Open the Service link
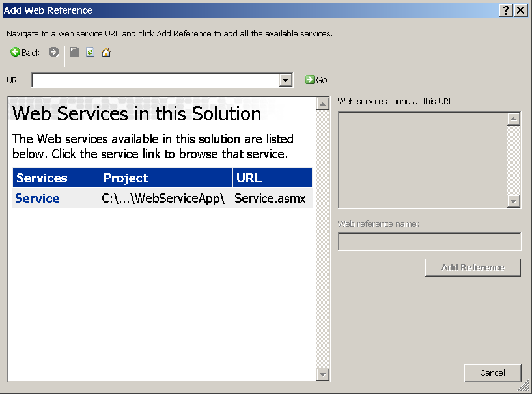Image resolution: width=532 pixels, height=394 pixels. (x=37, y=199)
